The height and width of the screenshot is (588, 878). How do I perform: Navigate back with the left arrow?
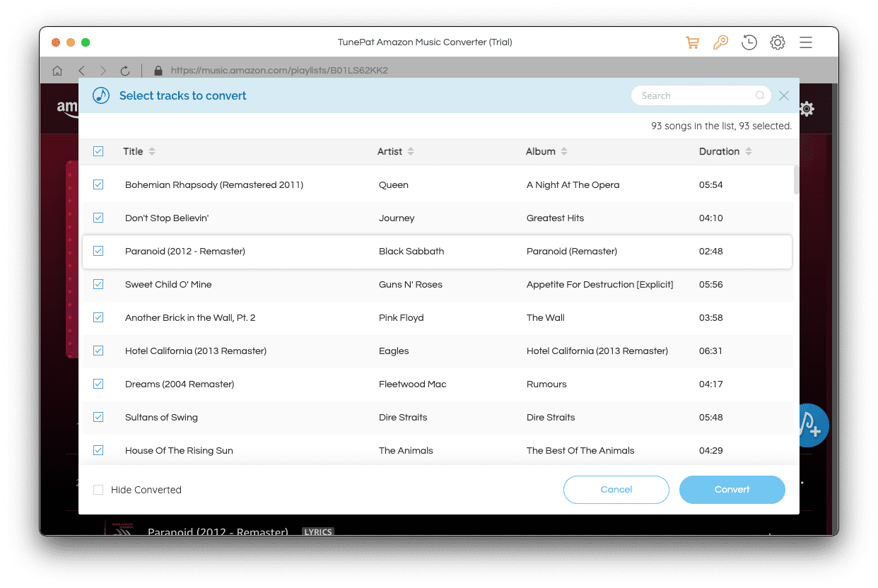(x=81, y=71)
